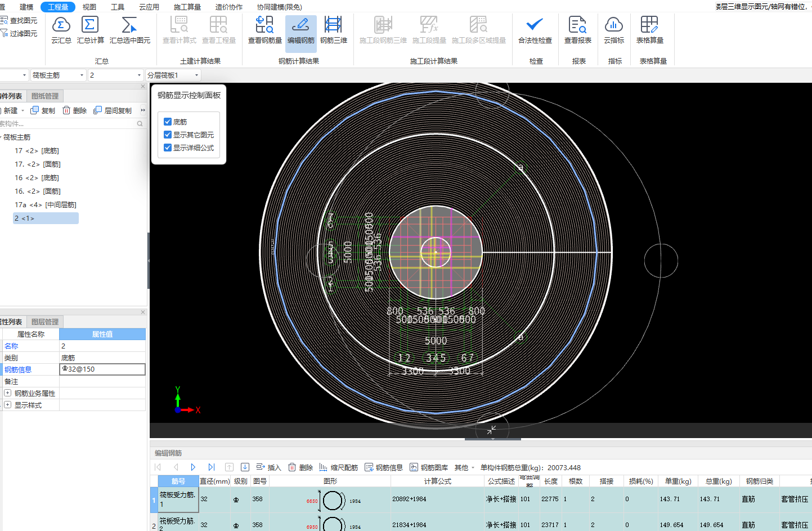Screen dimensions: 812x531
Task: Switch to 图层管理 tab
Action: tap(45, 322)
